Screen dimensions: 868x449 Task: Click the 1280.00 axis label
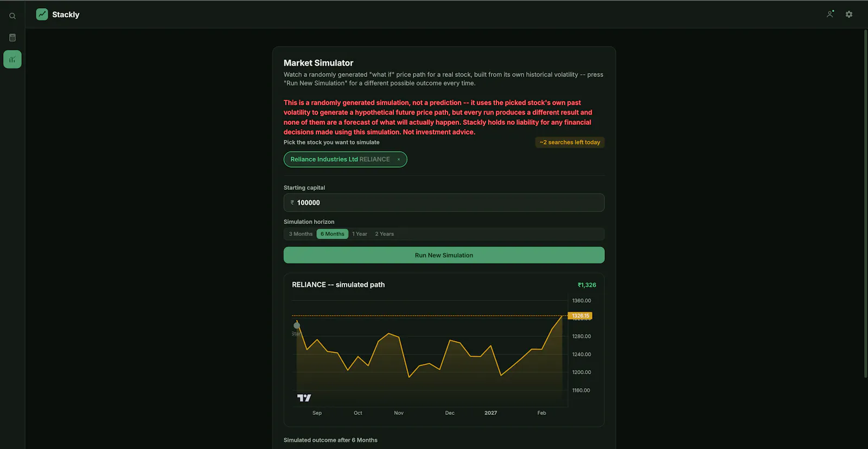tap(582, 337)
